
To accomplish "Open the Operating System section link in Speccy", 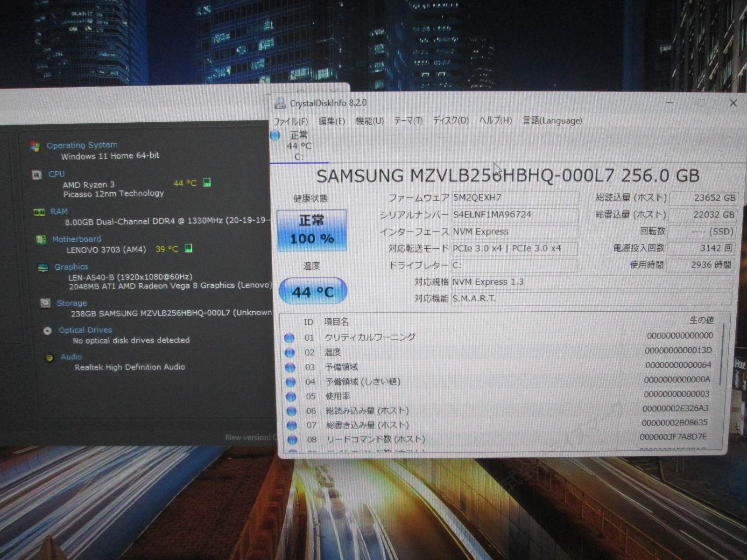I will [82, 145].
